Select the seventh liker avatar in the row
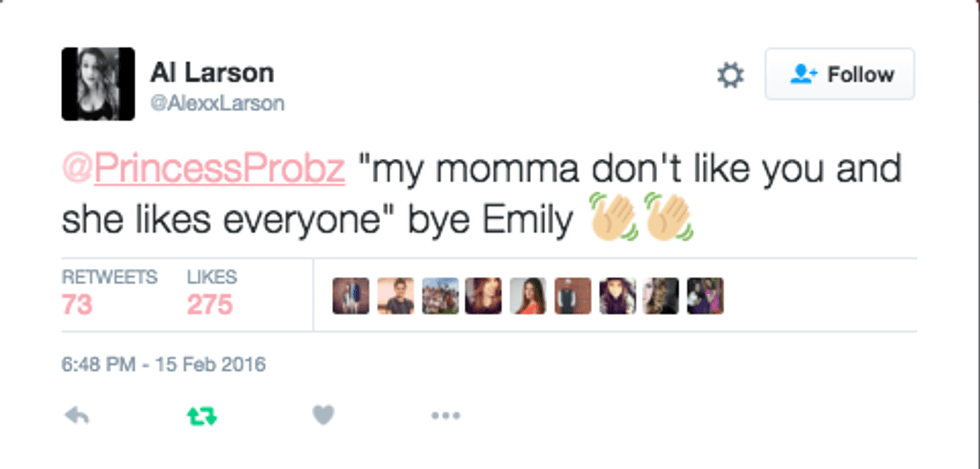Image resolution: width=980 pixels, height=469 pixels. coord(617,296)
